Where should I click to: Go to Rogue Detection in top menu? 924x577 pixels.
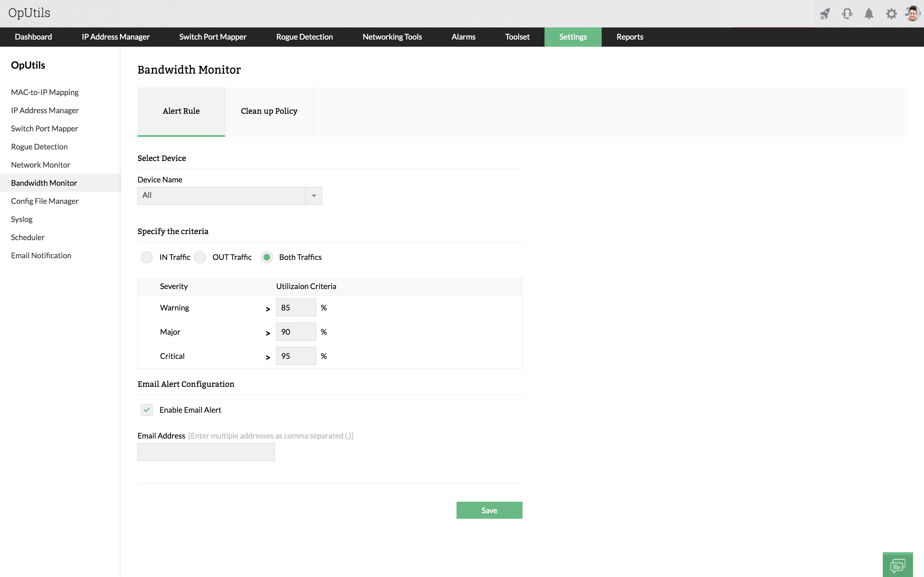[x=304, y=37]
